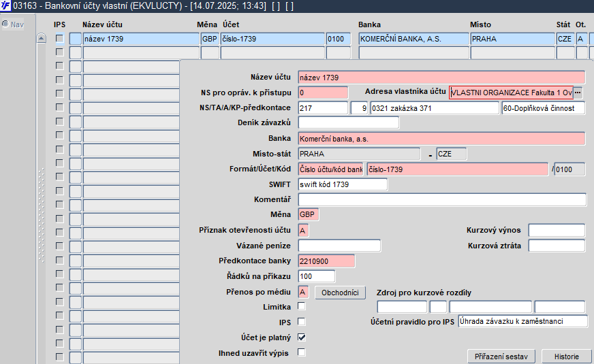Select the KOMERČNÍ BANKA, A.S. list cell

(x=413, y=39)
